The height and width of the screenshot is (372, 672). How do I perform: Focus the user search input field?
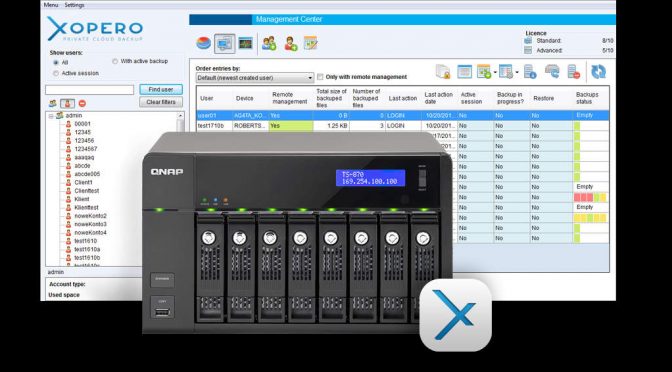[x=90, y=90]
